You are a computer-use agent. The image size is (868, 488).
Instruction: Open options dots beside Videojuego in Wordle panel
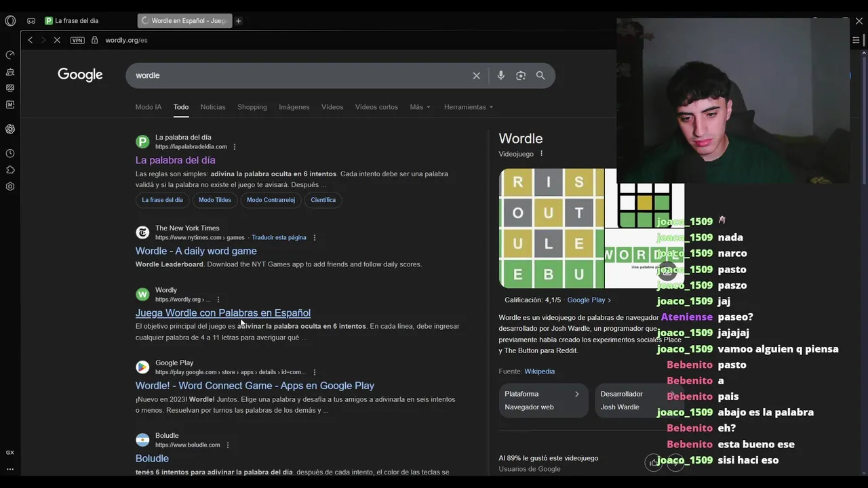[x=541, y=154]
